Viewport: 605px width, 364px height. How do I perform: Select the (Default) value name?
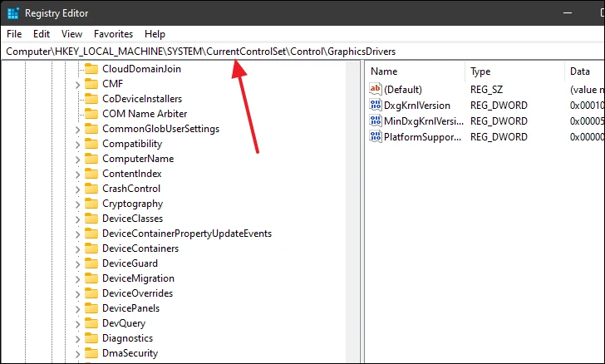click(403, 90)
